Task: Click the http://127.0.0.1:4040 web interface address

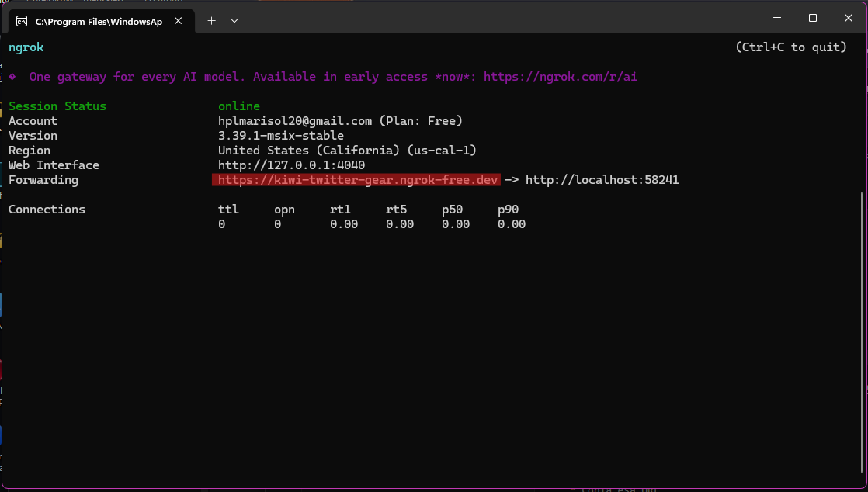Action: [x=291, y=165]
